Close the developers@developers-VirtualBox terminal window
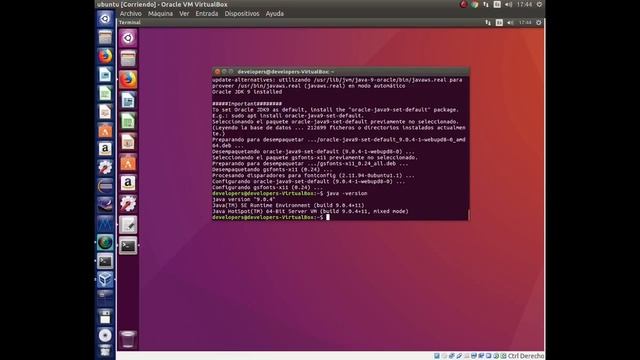 218,71
